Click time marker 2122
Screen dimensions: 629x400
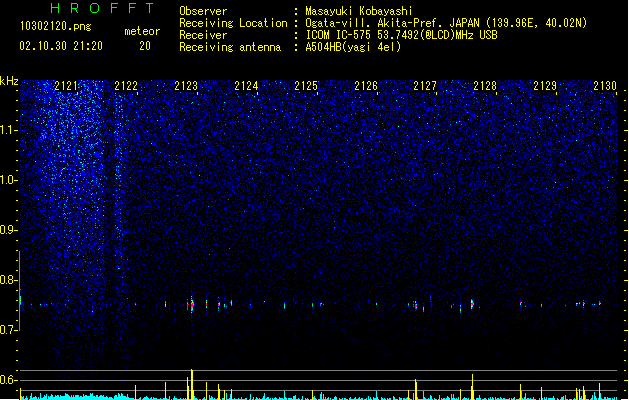pos(126,86)
